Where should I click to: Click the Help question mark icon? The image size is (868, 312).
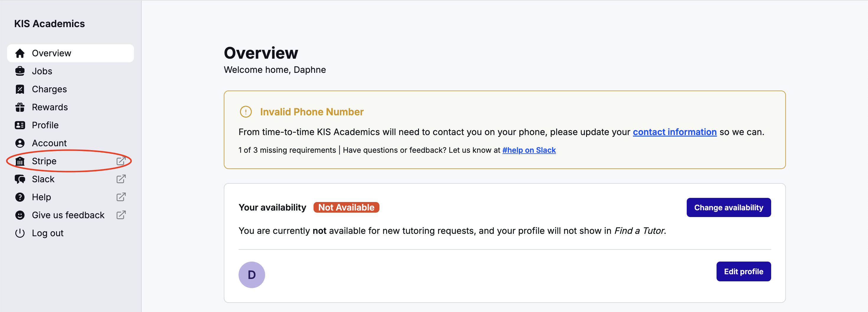coord(20,197)
